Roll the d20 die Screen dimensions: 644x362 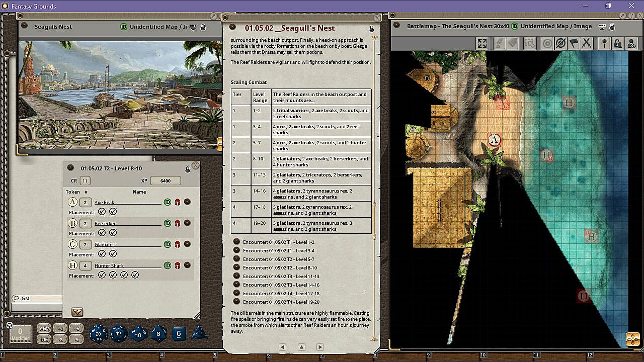98,333
